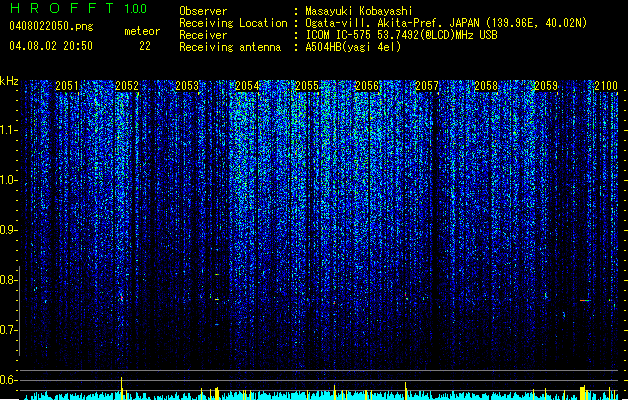Image resolution: width=629 pixels, height=400 pixels.
Task: Click the meteor count 22
Action: pyautogui.click(x=145, y=46)
